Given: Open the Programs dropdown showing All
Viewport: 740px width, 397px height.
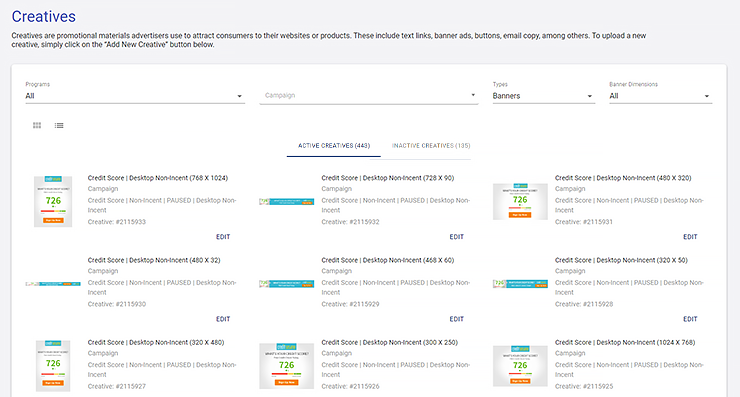Looking at the screenshot, I should [x=135, y=96].
